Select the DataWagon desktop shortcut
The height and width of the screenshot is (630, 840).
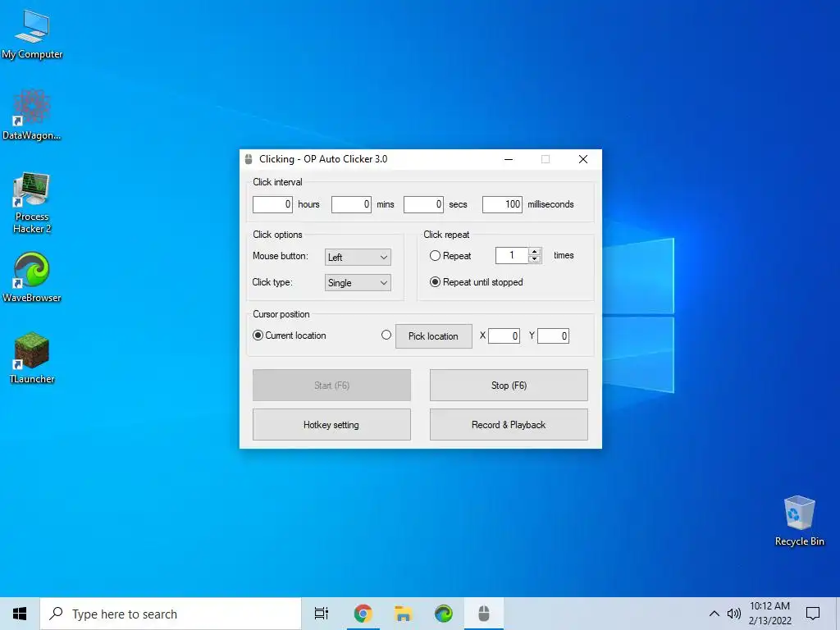32,115
